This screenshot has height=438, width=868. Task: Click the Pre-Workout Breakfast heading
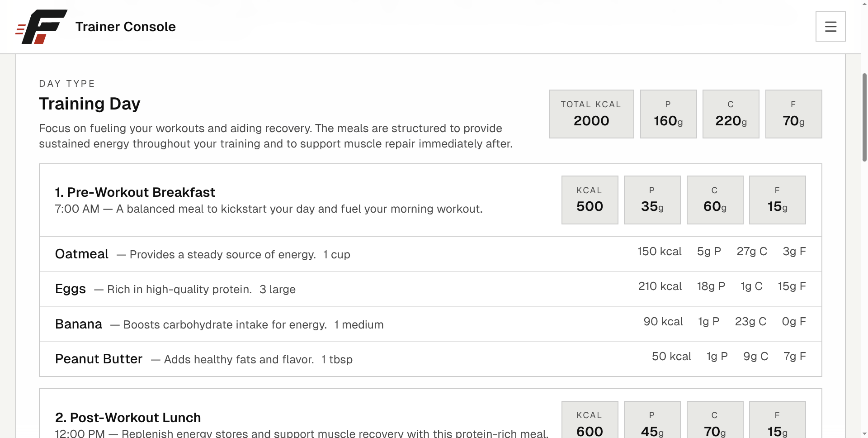click(x=135, y=192)
